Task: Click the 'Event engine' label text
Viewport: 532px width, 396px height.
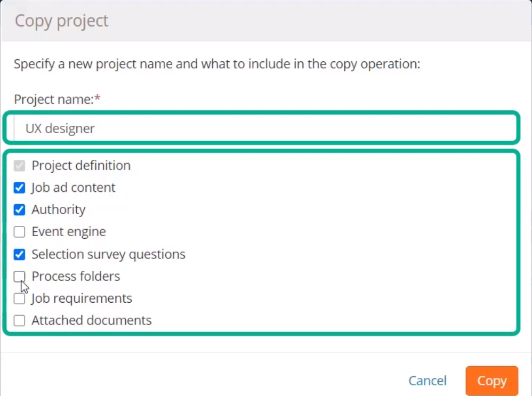Action: [x=69, y=232]
